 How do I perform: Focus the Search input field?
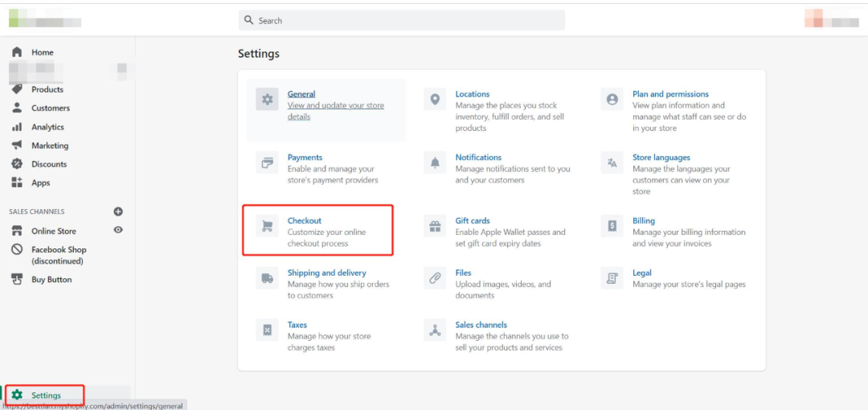click(x=402, y=21)
